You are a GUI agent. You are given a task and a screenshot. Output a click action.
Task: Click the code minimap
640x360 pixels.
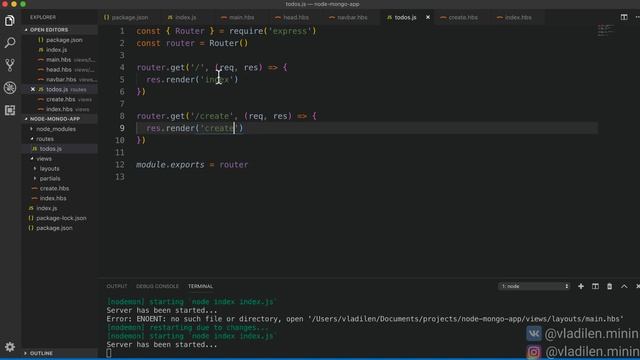605,30
